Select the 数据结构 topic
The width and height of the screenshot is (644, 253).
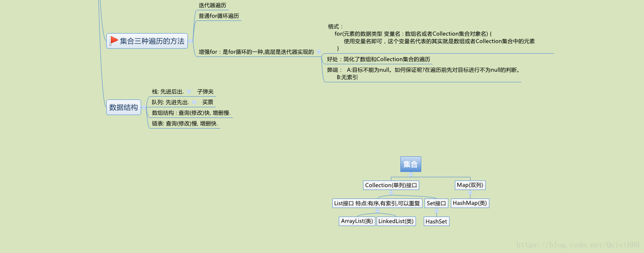123,107
